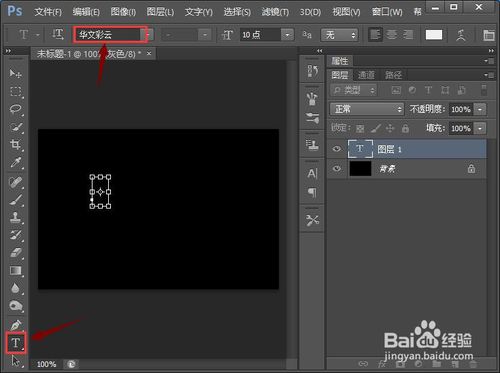Screen dimensions: 500x373
Task: Open Layers panel flyout menu
Action: pyautogui.click(x=489, y=75)
